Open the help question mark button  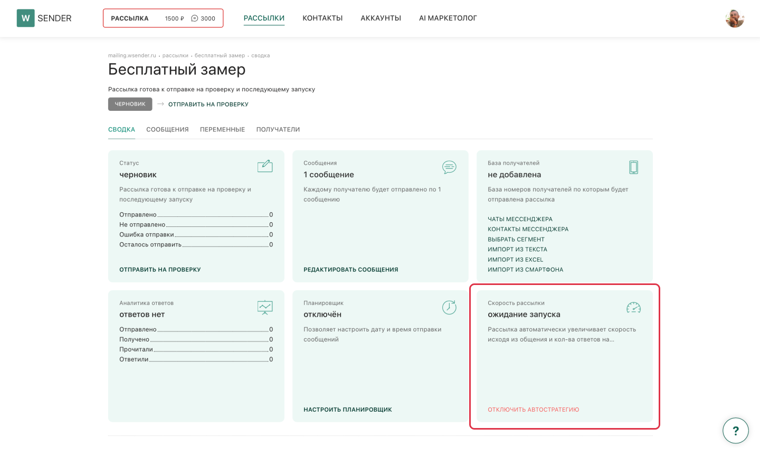735,430
